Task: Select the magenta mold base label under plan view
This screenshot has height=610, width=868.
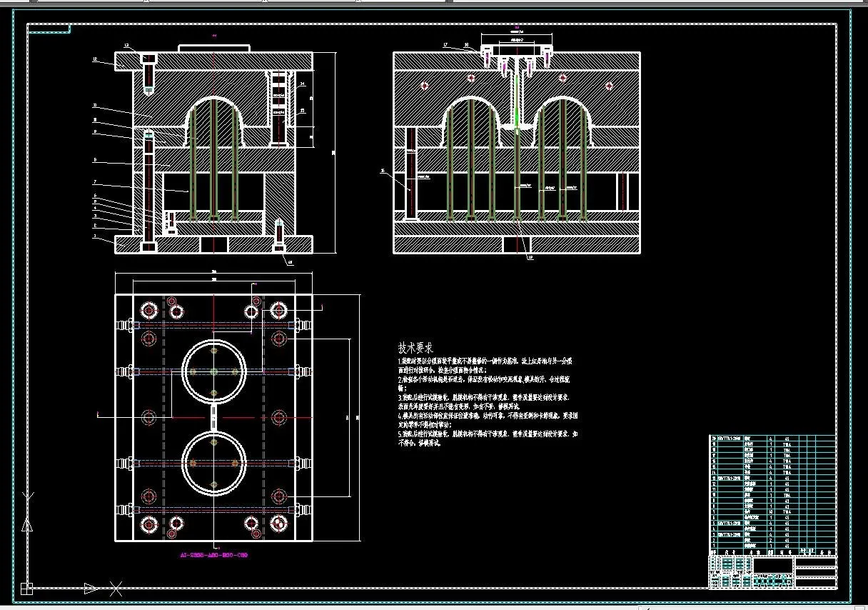Action: pos(214,554)
